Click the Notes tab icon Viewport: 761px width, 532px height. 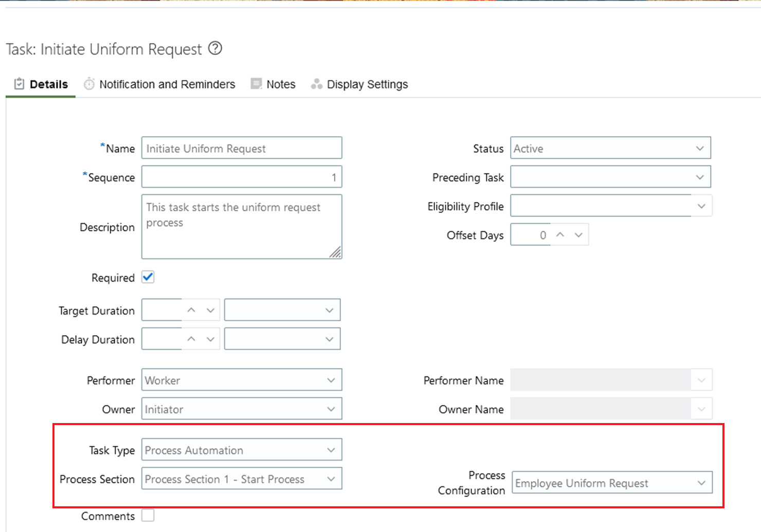(256, 84)
